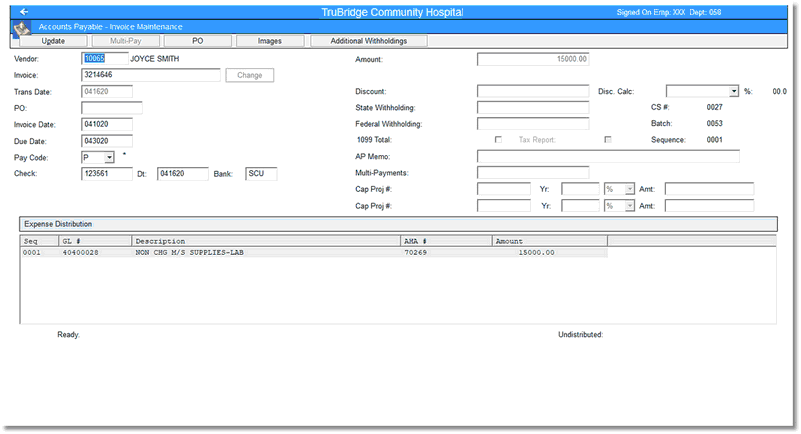
Task: Click the CS # value 0027
Action: pyautogui.click(x=715, y=107)
